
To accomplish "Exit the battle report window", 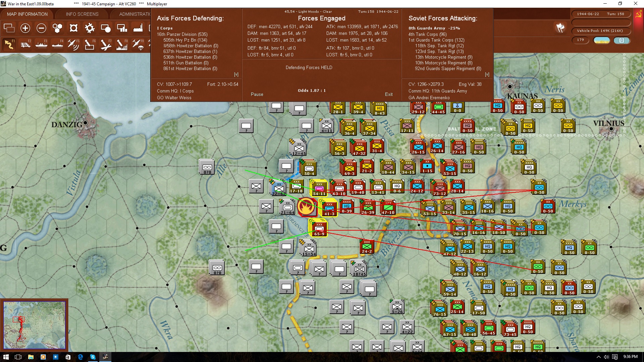I will coord(389,95).
